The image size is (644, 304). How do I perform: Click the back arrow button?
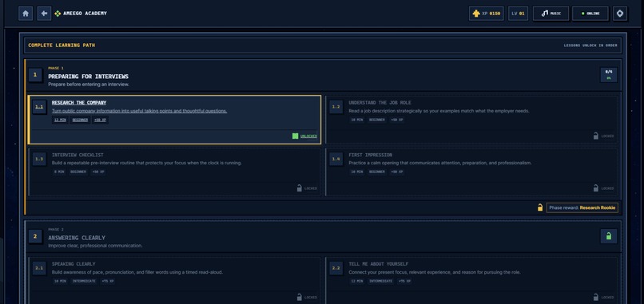tap(44, 13)
